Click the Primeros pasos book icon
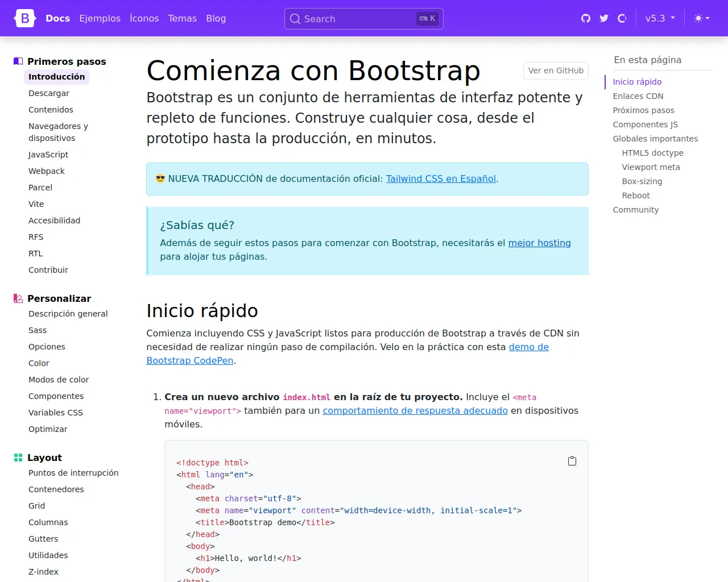This screenshot has width=728, height=582. (18, 61)
